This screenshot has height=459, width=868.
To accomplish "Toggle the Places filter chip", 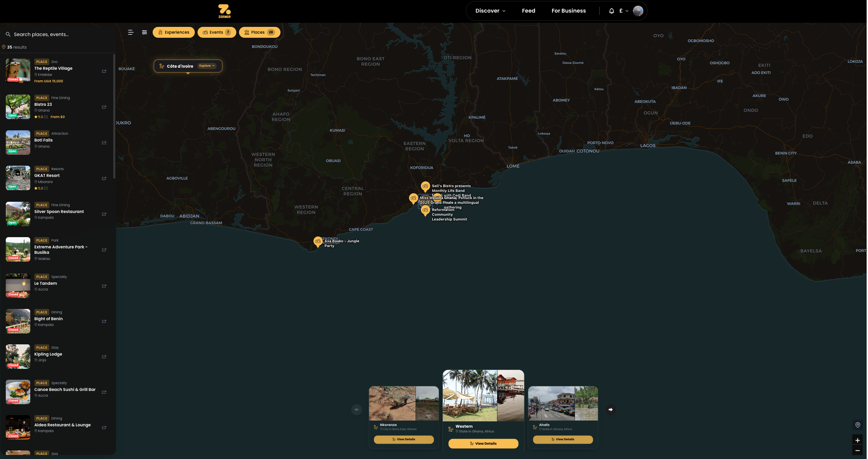I will point(259,32).
